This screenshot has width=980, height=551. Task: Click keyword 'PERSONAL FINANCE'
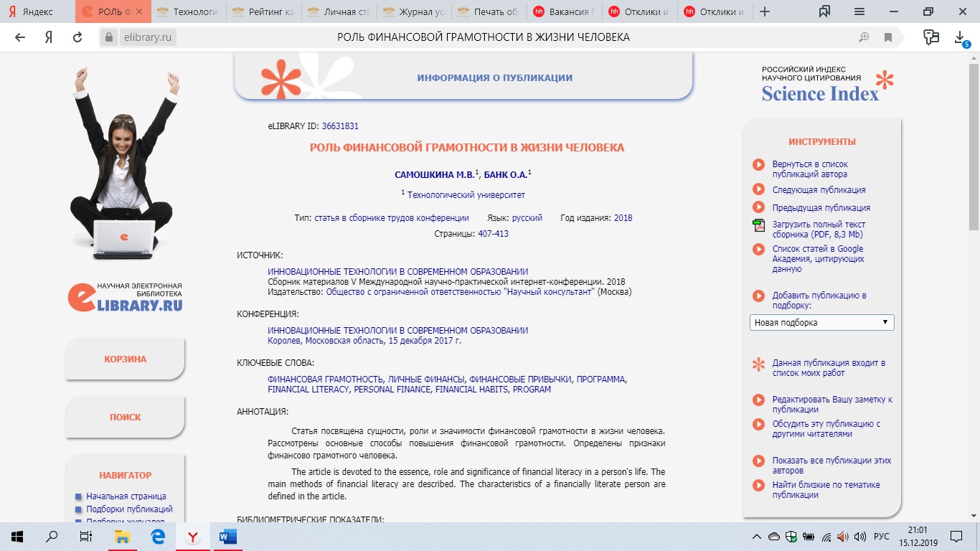point(392,389)
